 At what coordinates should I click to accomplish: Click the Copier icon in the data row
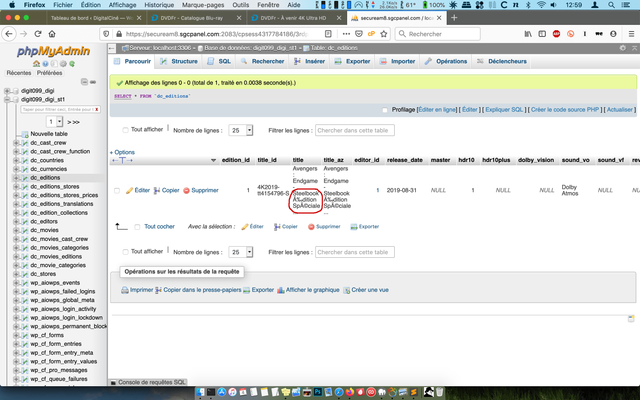pyautogui.click(x=157, y=190)
